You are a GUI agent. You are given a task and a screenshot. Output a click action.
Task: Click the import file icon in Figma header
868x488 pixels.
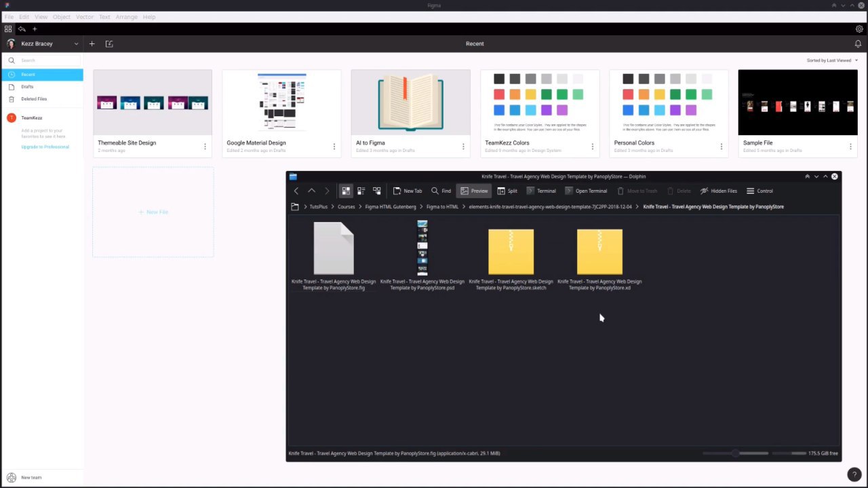pyautogui.click(x=109, y=43)
